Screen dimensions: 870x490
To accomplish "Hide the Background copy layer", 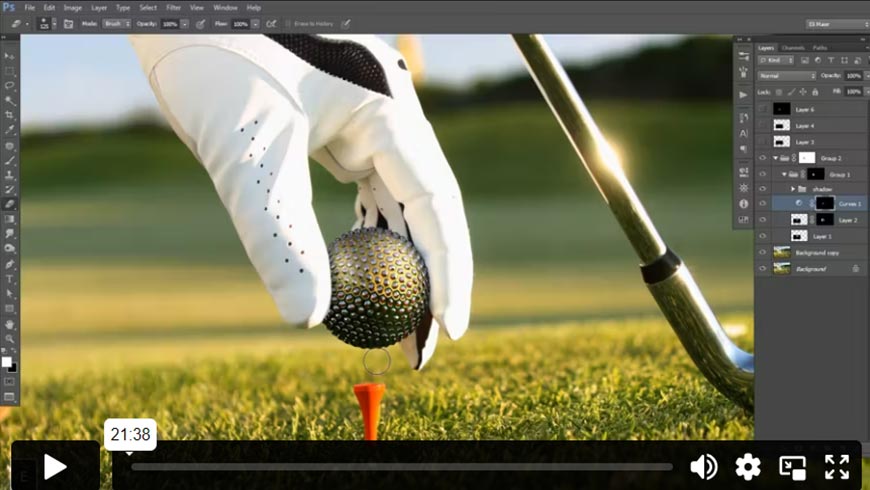I will tap(762, 252).
